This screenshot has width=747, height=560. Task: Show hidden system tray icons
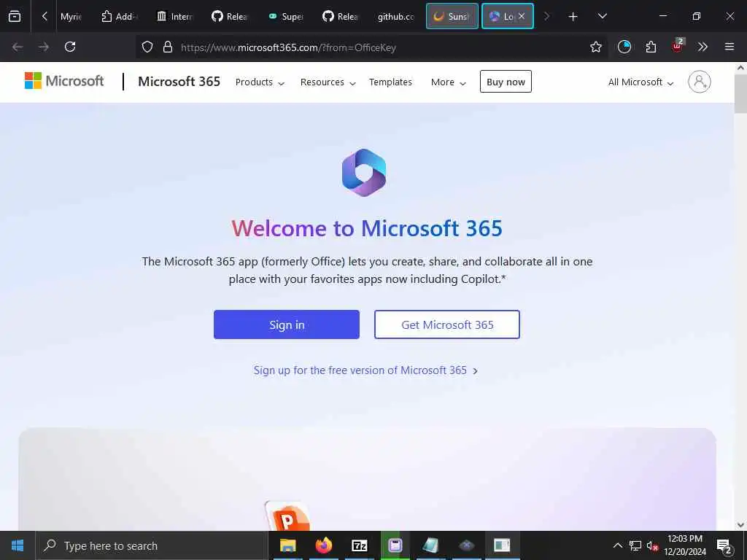pos(617,545)
